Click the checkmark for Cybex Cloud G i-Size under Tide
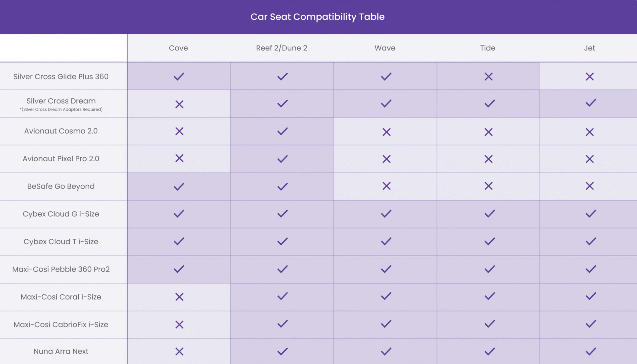Image resolution: width=637 pixels, height=364 pixels. (490, 214)
